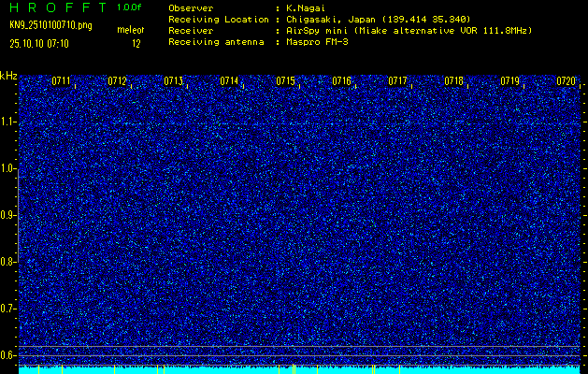Select the 1.0.0f version label
The height and width of the screenshot is (374, 588).
coord(130,7)
